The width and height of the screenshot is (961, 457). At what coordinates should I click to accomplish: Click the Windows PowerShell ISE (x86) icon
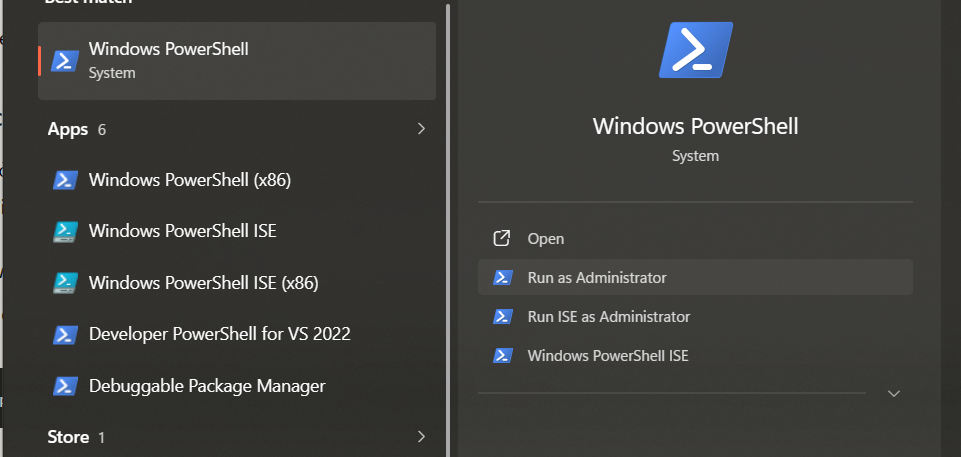click(65, 283)
